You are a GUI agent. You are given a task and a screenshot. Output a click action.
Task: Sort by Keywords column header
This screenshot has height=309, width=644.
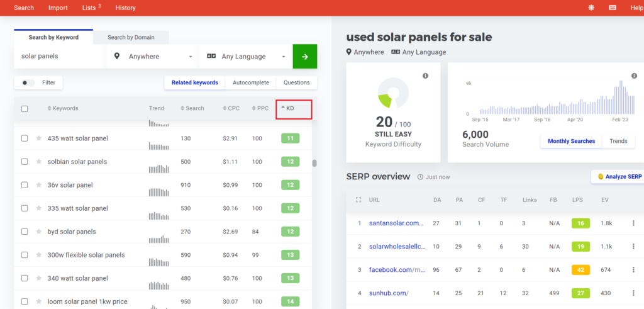[63, 108]
